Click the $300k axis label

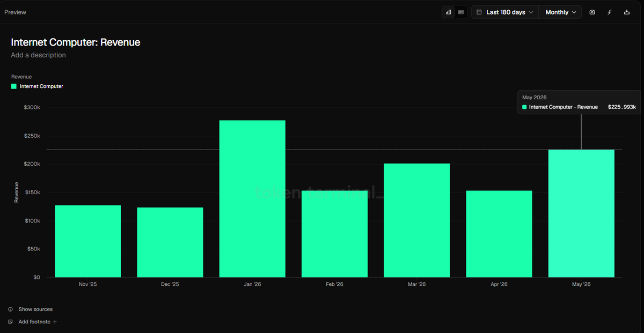pos(32,107)
